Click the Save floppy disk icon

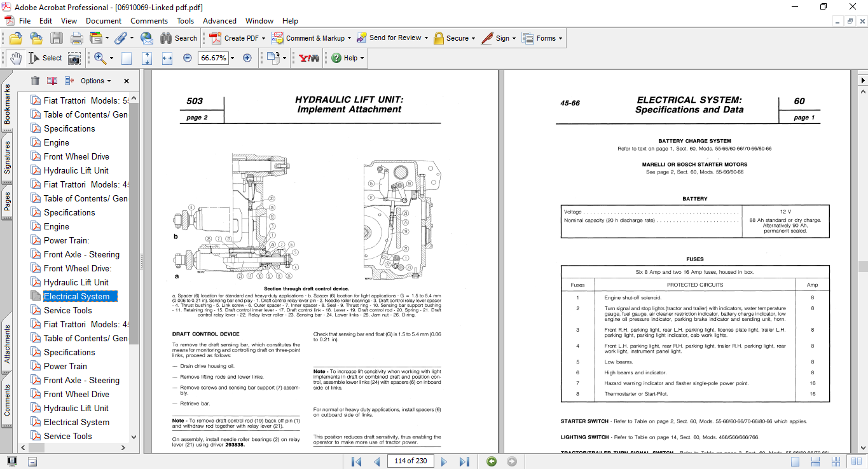pyautogui.click(x=57, y=38)
